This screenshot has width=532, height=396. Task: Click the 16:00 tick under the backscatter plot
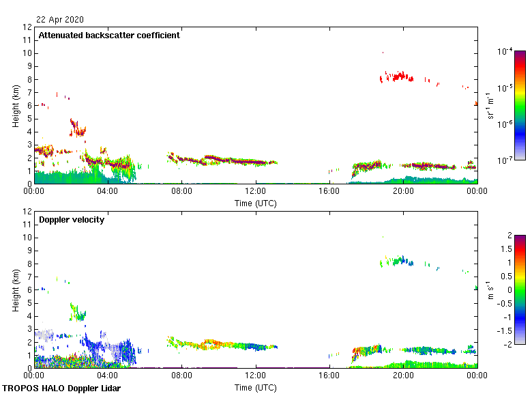329,193
